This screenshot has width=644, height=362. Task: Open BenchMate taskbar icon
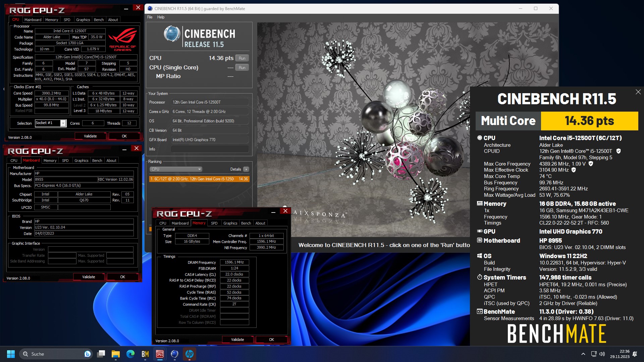click(145, 354)
